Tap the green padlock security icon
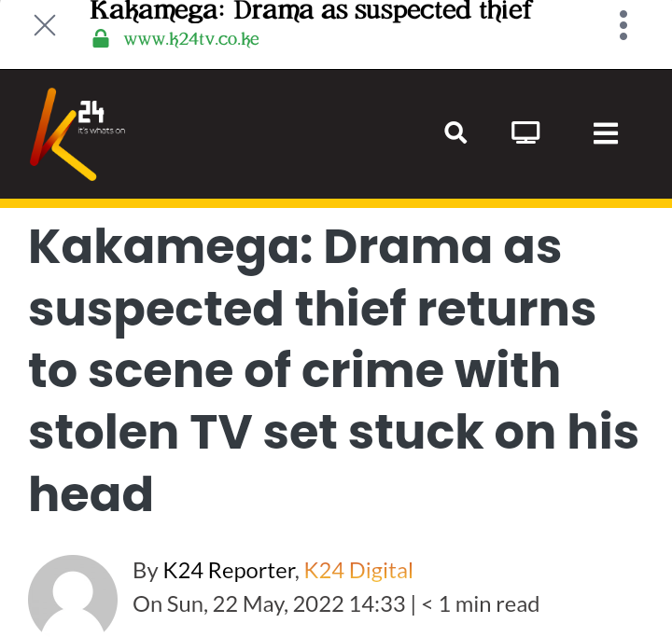This screenshot has height=637, width=672. click(101, 39)
